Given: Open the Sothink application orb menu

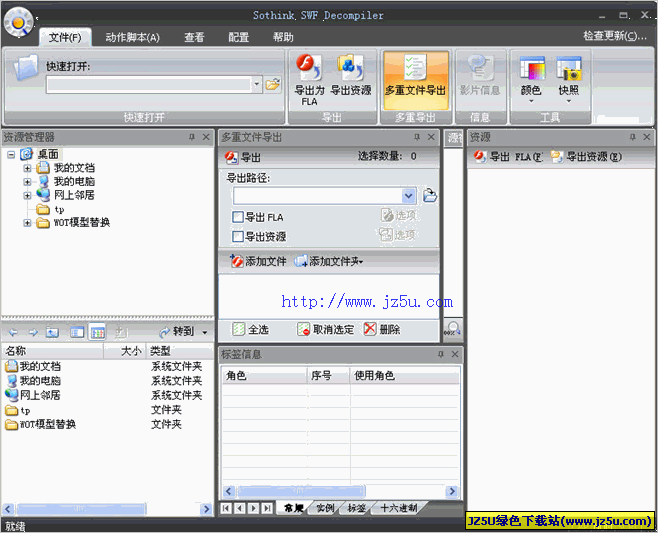Looking at the screenshot, I should [18, 22].
